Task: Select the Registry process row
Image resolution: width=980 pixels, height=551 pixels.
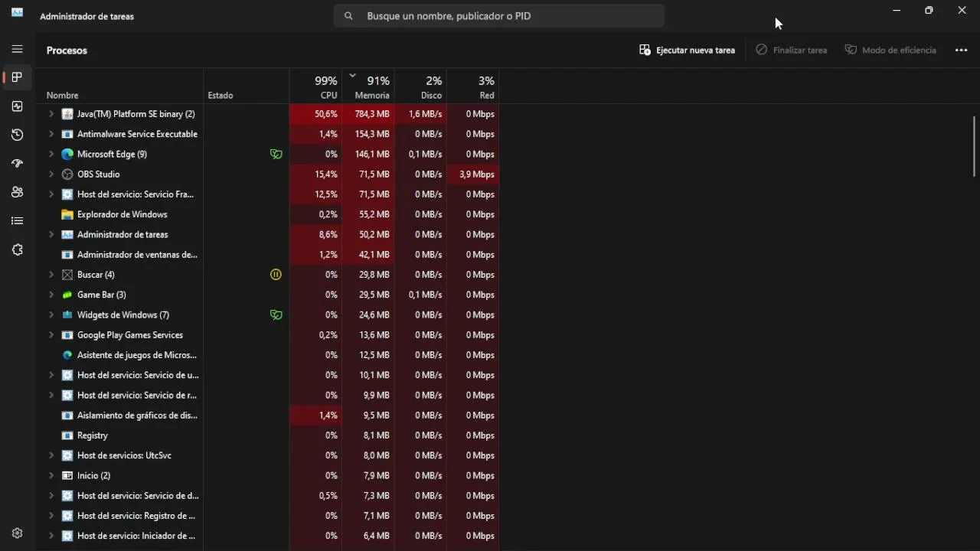Action: tap(267, 435)
